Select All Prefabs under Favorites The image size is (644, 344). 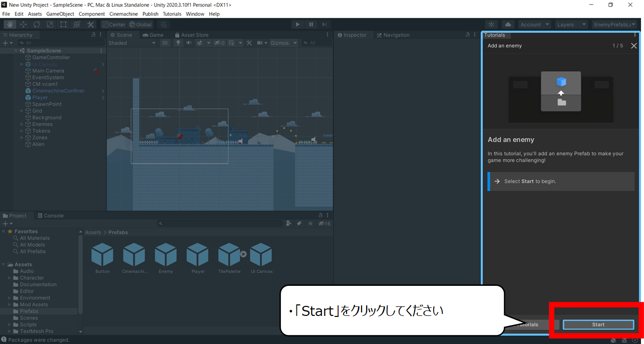coord(33,252)
